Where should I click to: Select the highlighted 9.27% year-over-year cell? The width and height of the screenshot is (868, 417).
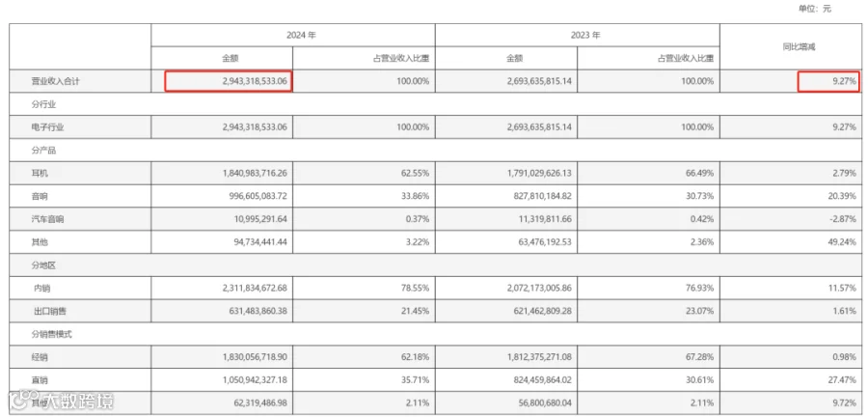coord(828,81)
